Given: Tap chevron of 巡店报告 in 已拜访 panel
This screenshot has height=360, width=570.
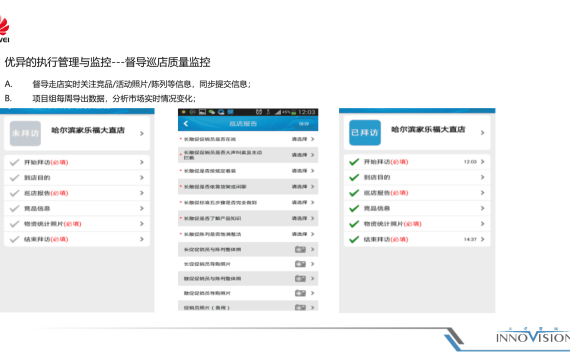Looking at the screenshot, I should click(482, 193).
